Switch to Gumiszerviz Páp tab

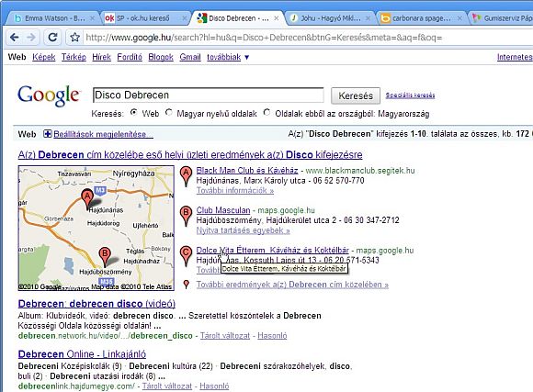503,18
